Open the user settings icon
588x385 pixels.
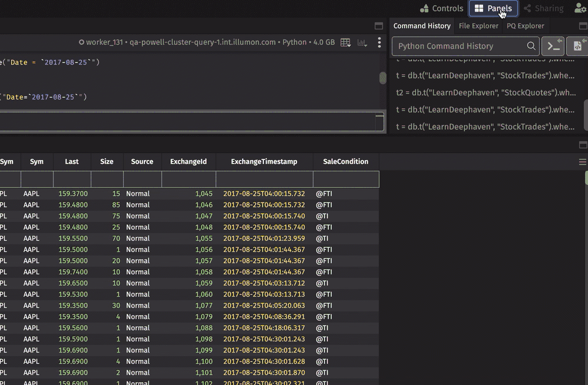click(x=580, y=8)
